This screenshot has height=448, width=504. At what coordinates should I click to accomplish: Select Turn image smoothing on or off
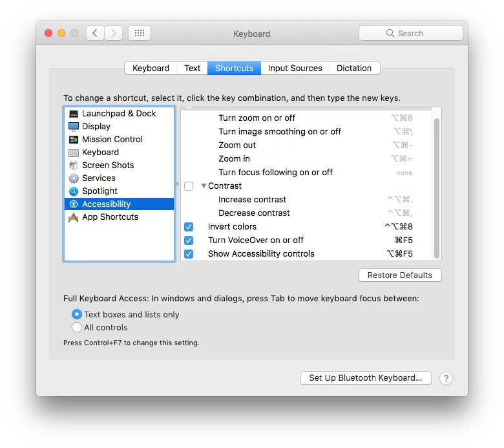tap(306, 131)
